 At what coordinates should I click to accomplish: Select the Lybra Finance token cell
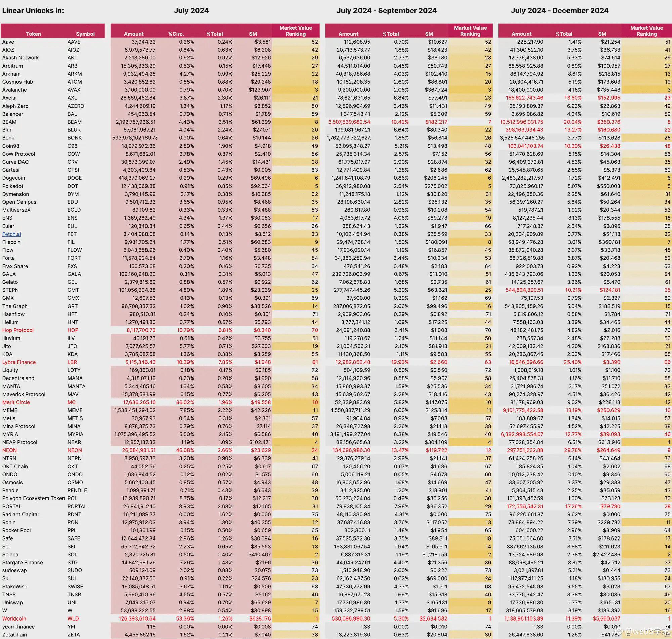[x=19, y=362]
